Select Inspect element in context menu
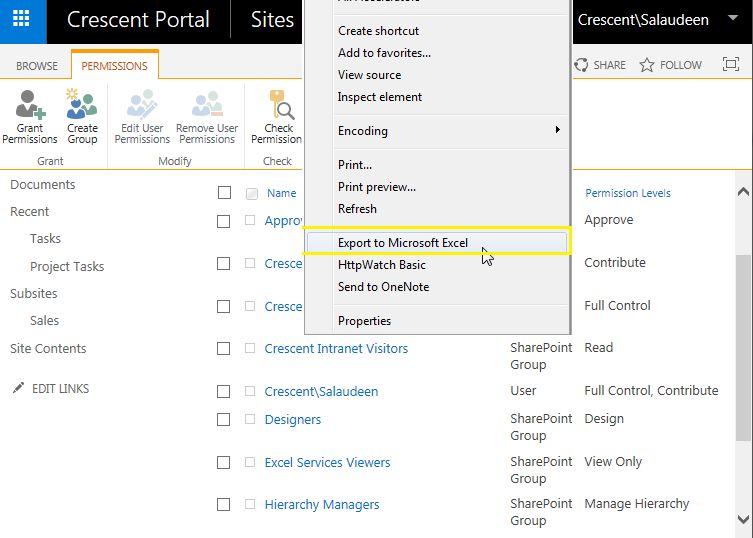The image size is (753, 538). [x=379, y=97]
